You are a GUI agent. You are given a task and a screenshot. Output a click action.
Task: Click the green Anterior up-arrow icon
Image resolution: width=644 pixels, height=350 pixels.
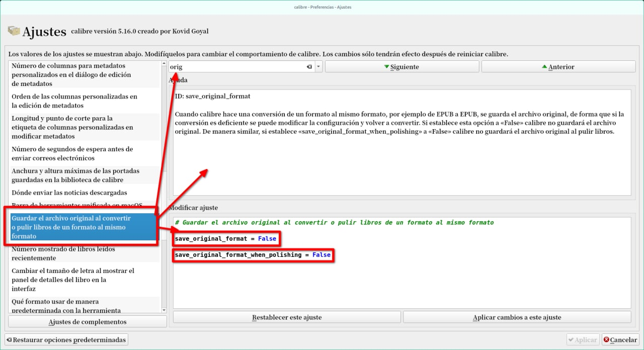tap(544, 67)
